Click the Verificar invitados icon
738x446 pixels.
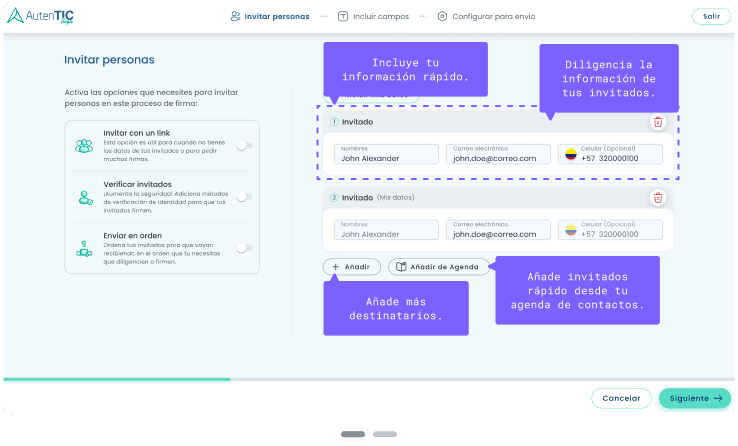83,197
